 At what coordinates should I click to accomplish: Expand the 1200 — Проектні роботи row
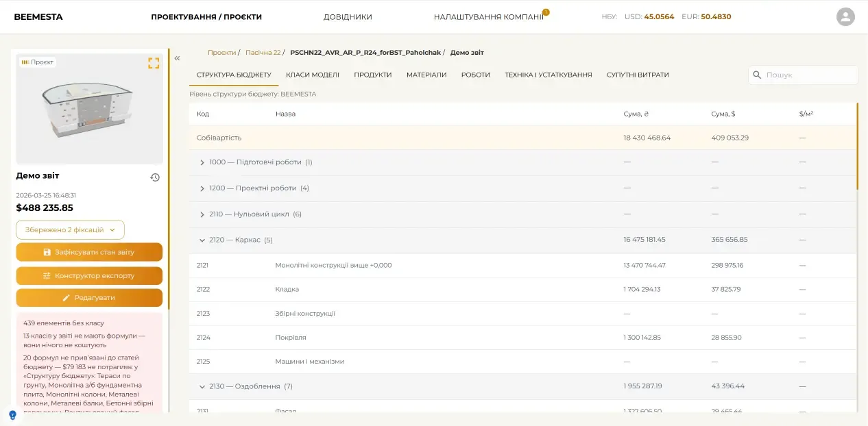point(202,188)
